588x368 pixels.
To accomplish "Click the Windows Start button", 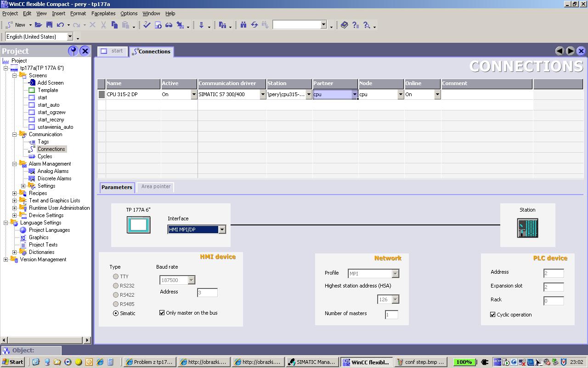I will click(13, 362).
